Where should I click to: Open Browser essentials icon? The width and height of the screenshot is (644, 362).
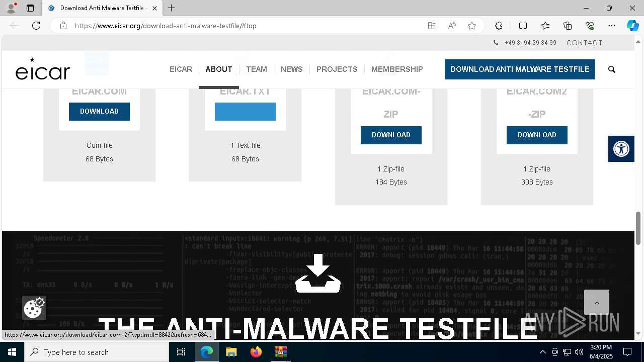coord(590,26)
